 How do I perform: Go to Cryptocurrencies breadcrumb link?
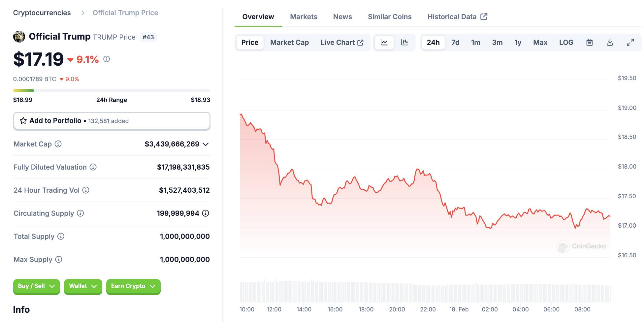tap(42, 13)
